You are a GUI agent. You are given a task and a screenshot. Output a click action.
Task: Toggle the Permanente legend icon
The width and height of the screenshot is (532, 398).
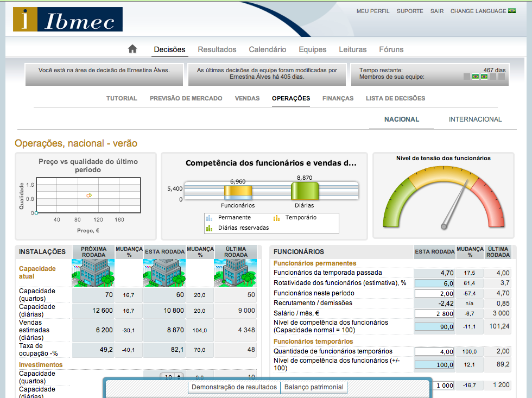tap(209, 218)
